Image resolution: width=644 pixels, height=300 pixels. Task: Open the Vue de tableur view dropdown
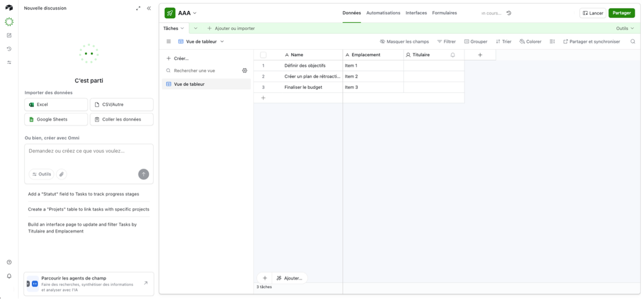point(201,41)
